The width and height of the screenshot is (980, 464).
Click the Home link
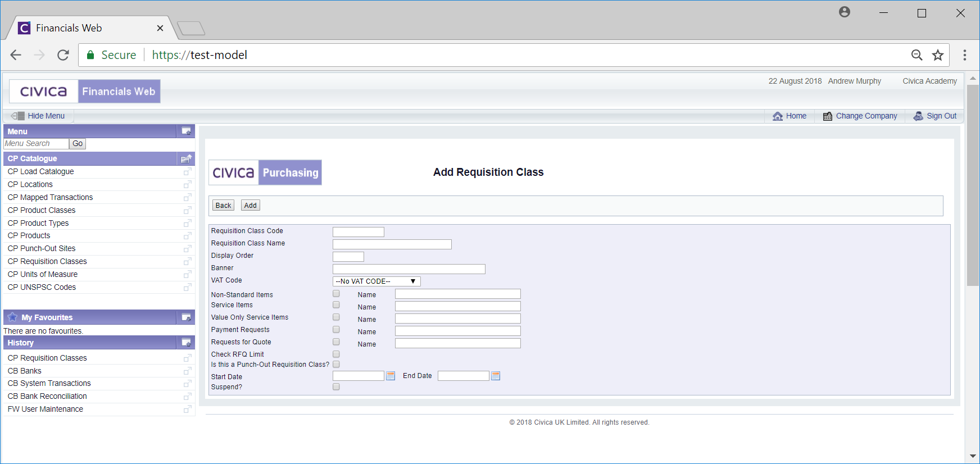[796, 116]
